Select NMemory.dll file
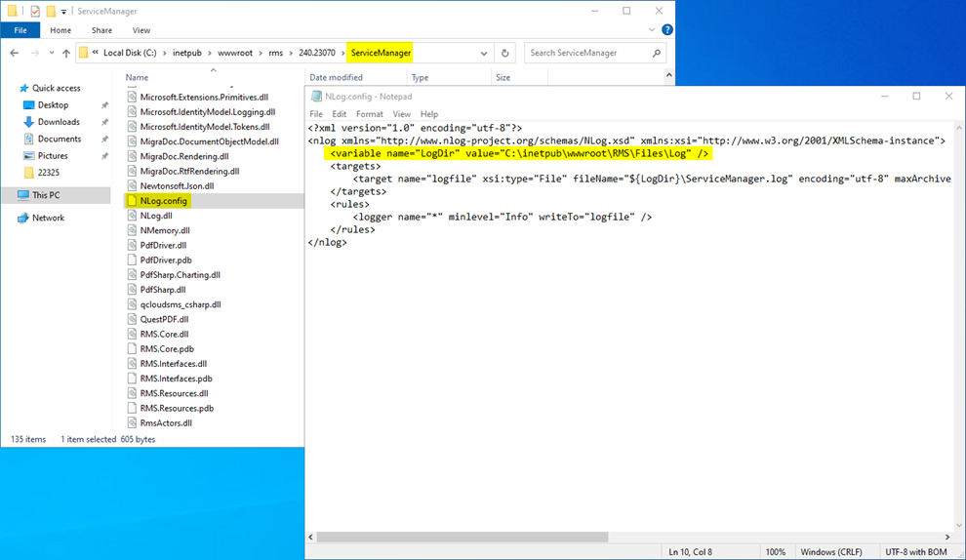Viewport: 966px width, 560px height. pyautogui.click(x=165, y=230)
